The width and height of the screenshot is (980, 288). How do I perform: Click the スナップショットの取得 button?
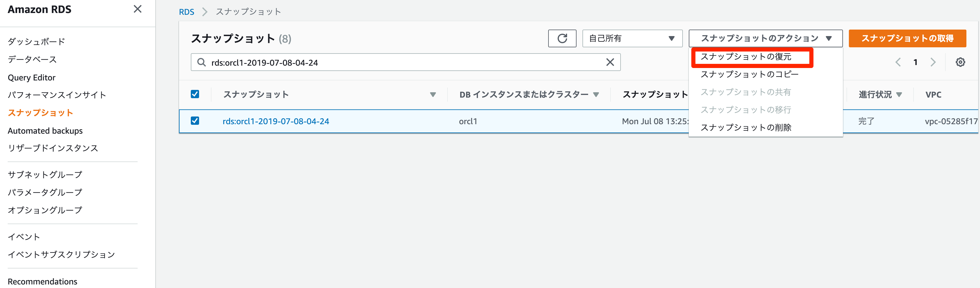(x=907, y=38)
